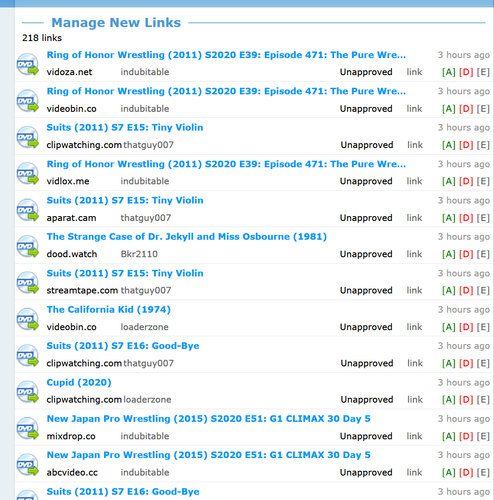Click the 'abcvideo.cc' host text
494x500 pixels.
tap(72, 473)
